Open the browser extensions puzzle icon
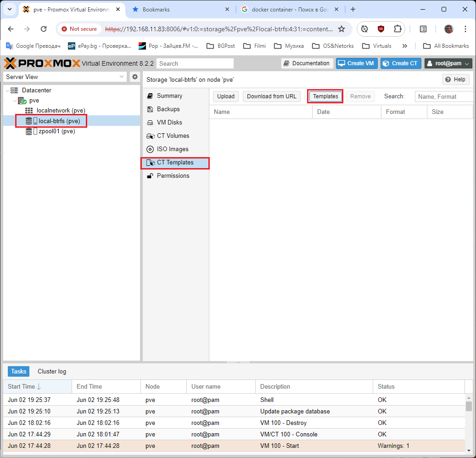 click(398, 29)
